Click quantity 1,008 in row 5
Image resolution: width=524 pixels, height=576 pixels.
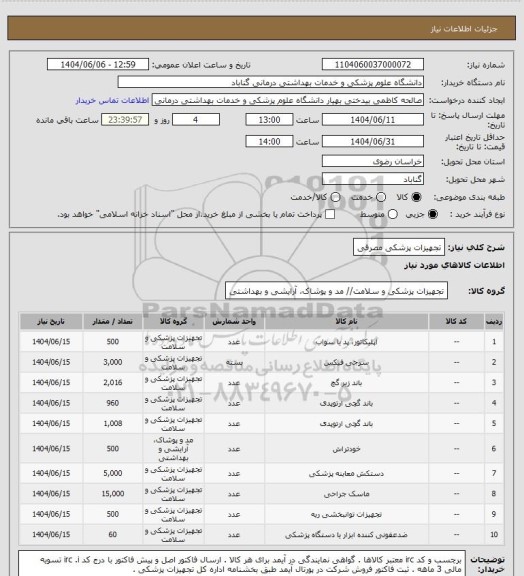coord(112,424)
